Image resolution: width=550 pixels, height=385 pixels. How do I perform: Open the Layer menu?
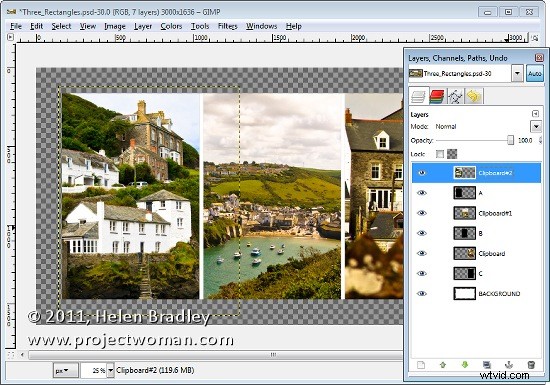click(x=143, y=26)
